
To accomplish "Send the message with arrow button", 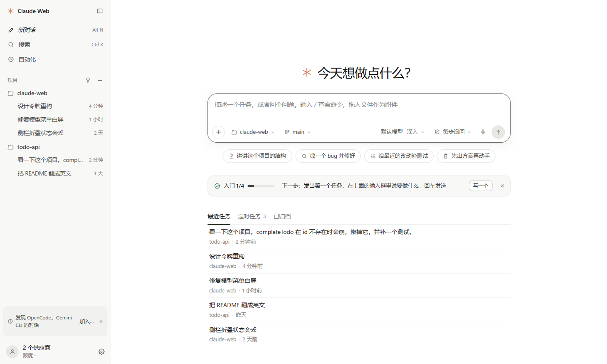I will tap(498, 132).
